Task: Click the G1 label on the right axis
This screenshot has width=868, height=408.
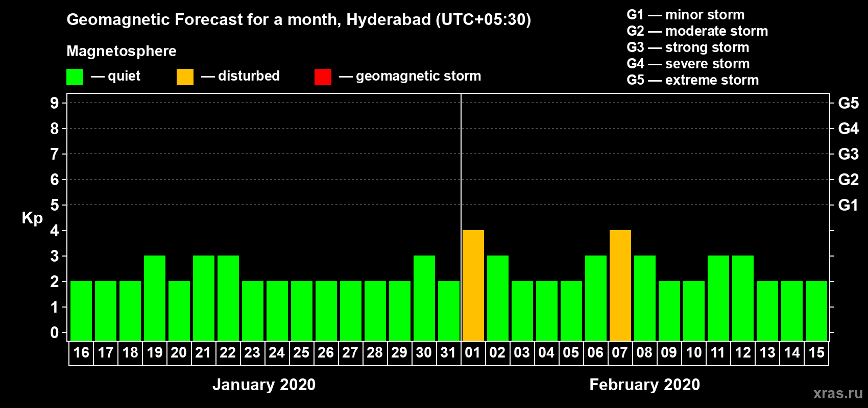Action: point(849,205)
